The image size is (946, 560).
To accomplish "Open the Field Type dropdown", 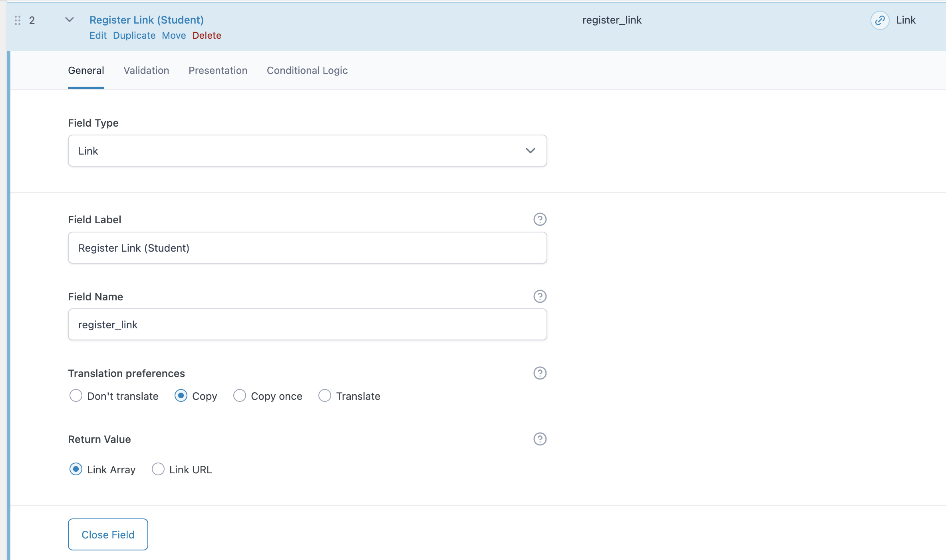I will tap(307, 151).
